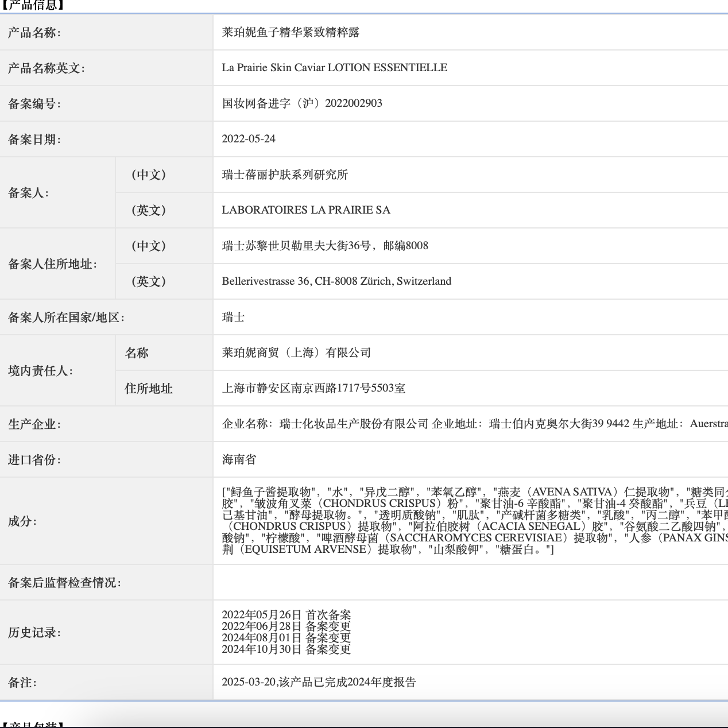This screenshot has width=728, height=728.
Task: Click the latest record 2024年10月30日 备案变更
Action: coord(287,650)
